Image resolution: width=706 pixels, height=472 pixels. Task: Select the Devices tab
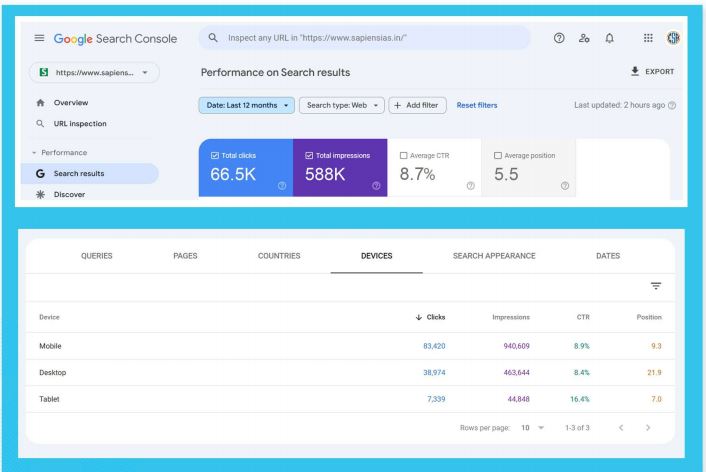tap(376, 256)
